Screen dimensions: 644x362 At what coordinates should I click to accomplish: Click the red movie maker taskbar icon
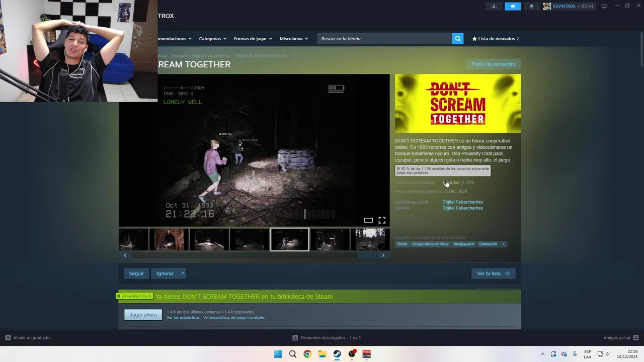click(x=367, y=354)
